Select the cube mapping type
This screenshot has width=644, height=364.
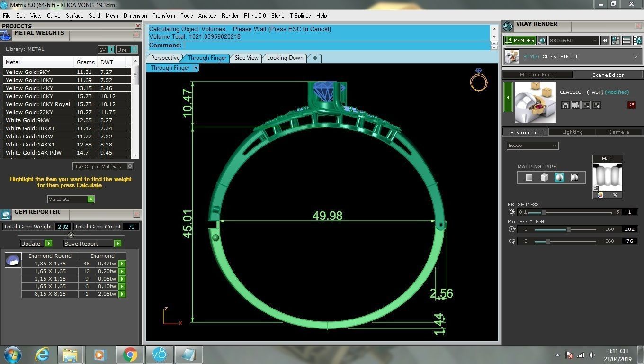click(544, 178)
